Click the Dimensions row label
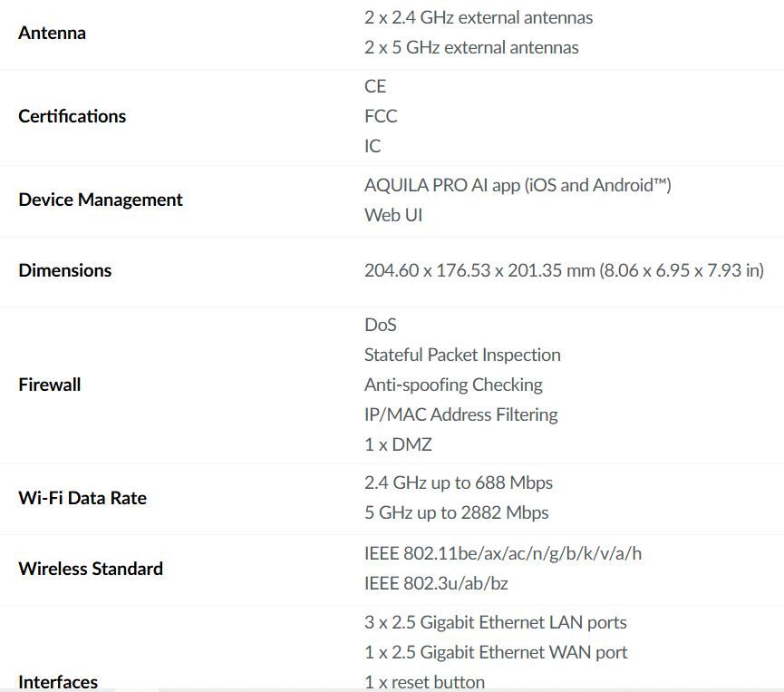This screenshot has height=692, width=784. pyautogui.click(x=64, y=270)
